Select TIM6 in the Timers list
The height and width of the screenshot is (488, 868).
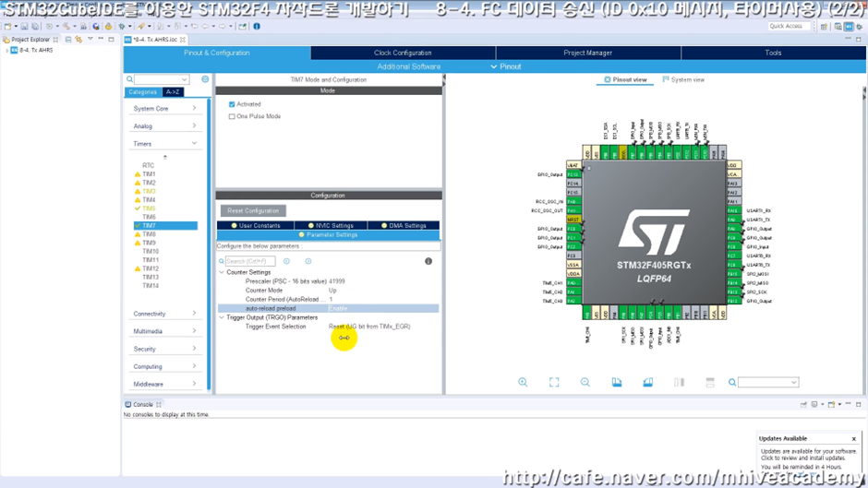(x=149, y=217)
